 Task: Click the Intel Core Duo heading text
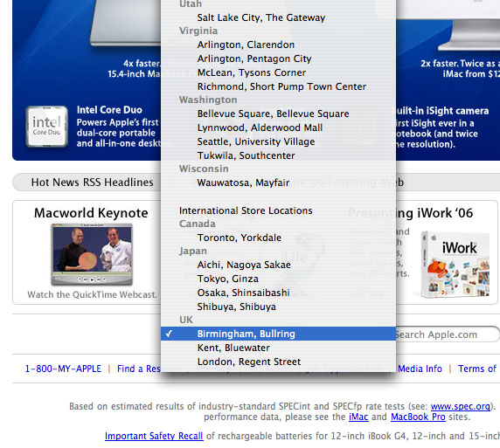[109, 110]
